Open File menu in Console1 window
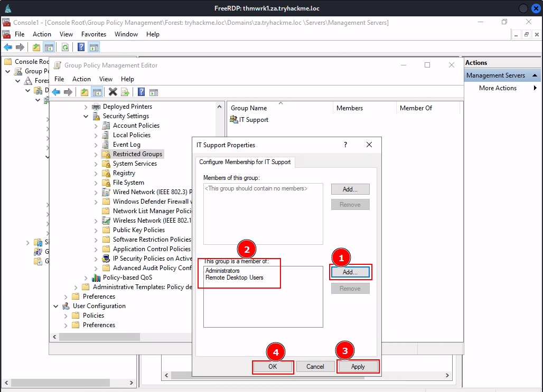Viewport: 543px width, 392px height. click(20, 34)
